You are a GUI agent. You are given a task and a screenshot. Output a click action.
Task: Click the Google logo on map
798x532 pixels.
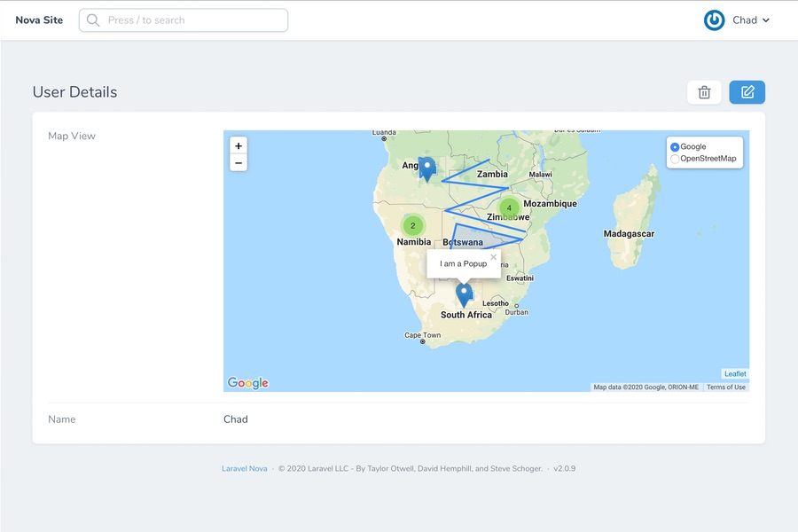[x=248, y=383]
